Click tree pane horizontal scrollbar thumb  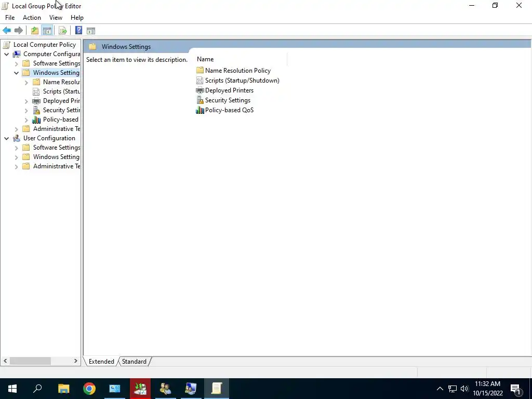pos(30,361)
